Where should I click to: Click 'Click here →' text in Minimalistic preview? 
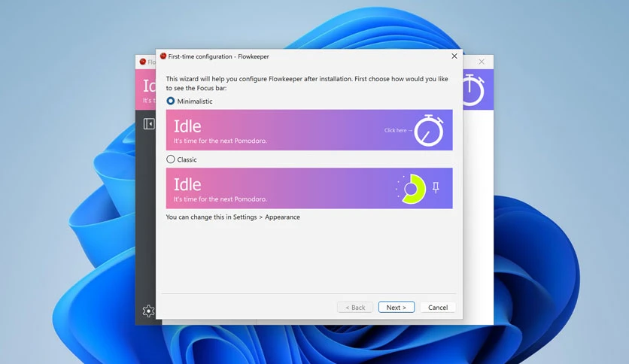(398, 130)
